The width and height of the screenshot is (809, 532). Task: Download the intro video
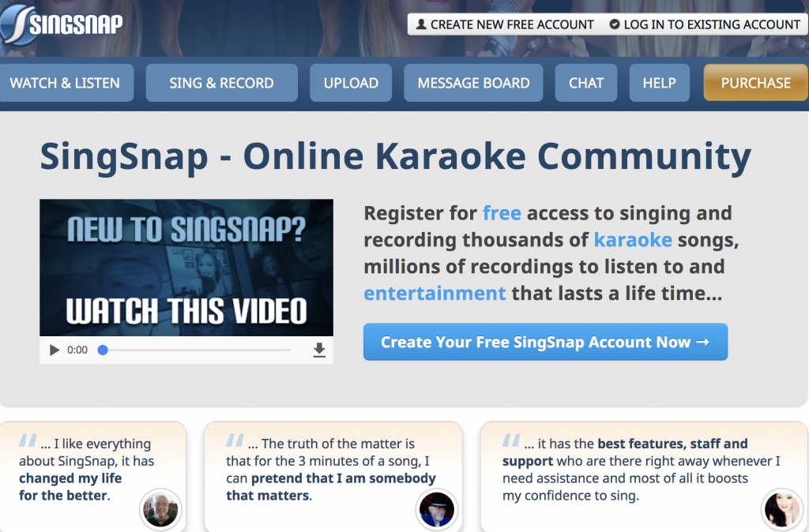[x=319, y=350]
